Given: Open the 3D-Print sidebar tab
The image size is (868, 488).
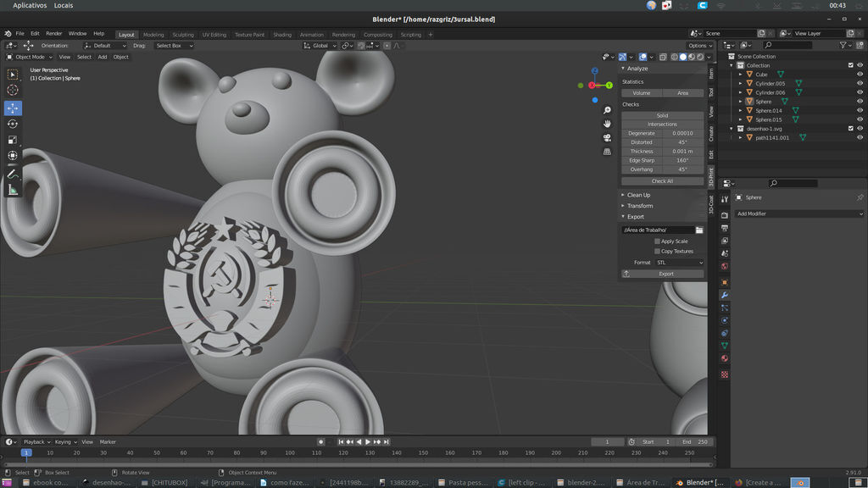Looking at the screenshot, I should 711,177.
